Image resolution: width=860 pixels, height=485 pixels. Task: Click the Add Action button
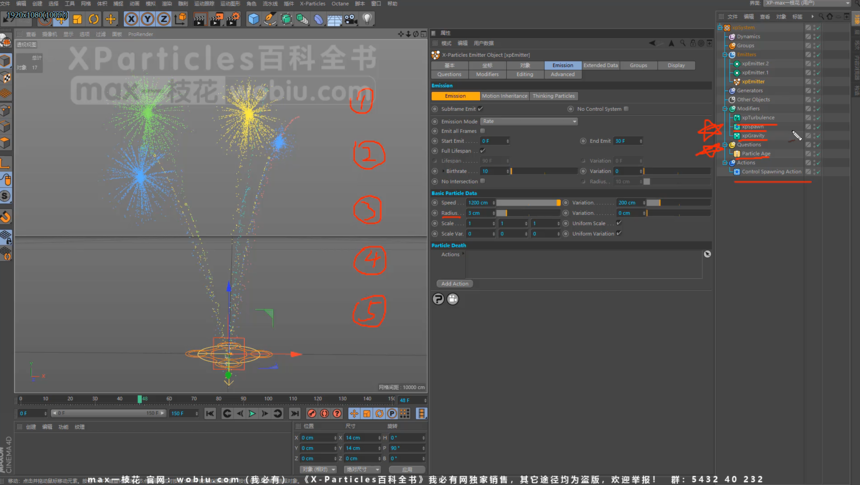tap(455, 284)
